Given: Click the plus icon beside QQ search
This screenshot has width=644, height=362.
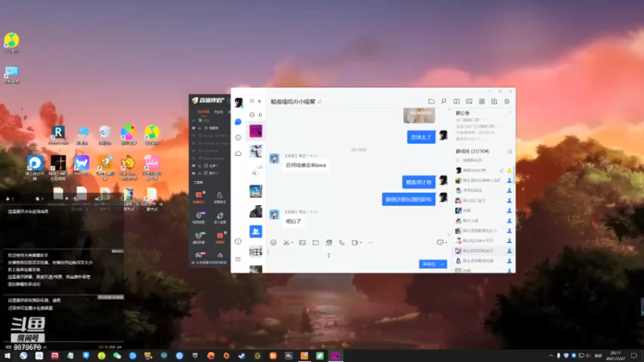Looking at the screenshot, I should tap(259, 101).
